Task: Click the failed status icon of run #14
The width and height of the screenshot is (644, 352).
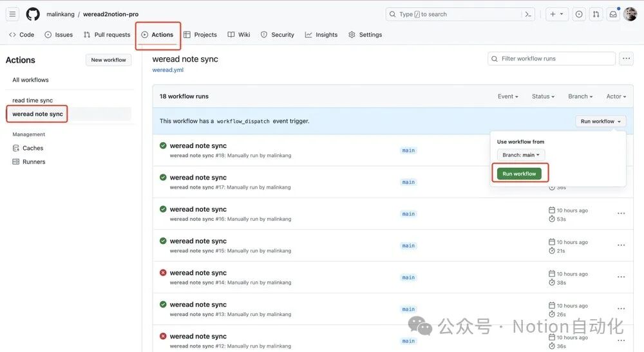Action: 163,272
